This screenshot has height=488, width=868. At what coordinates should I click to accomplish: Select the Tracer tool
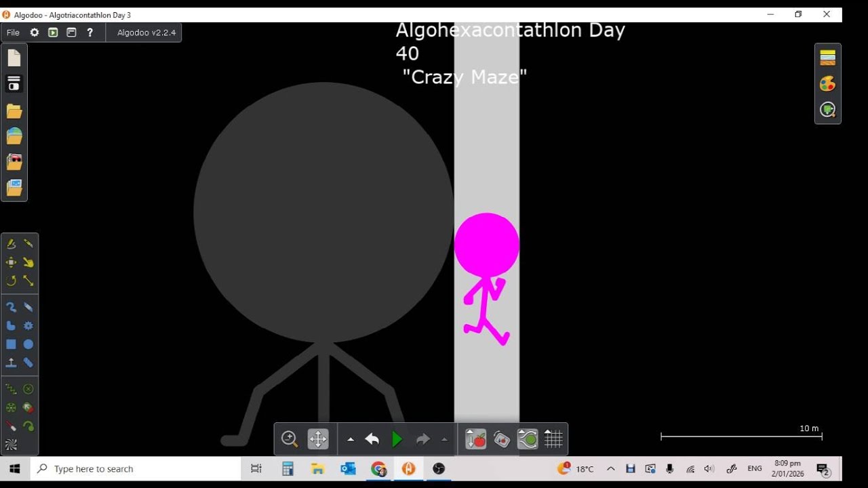28,426
